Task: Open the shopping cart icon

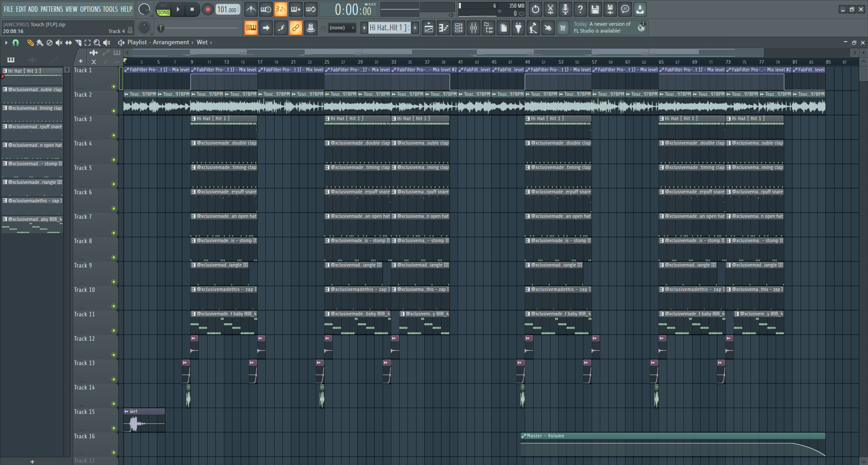Action: 563,28
